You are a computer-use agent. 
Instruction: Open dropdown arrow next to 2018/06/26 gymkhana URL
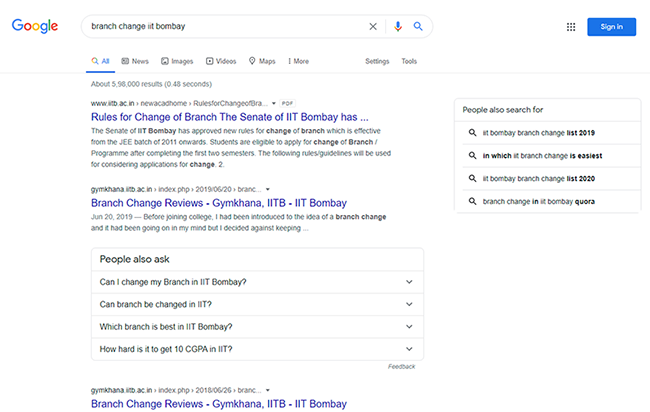tap(268, 390)
